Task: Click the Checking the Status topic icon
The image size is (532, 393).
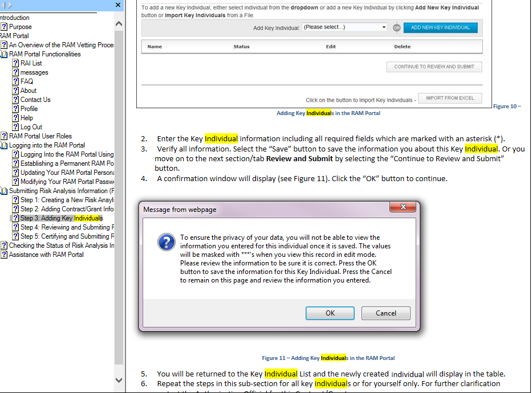Action: pos(4,245)
